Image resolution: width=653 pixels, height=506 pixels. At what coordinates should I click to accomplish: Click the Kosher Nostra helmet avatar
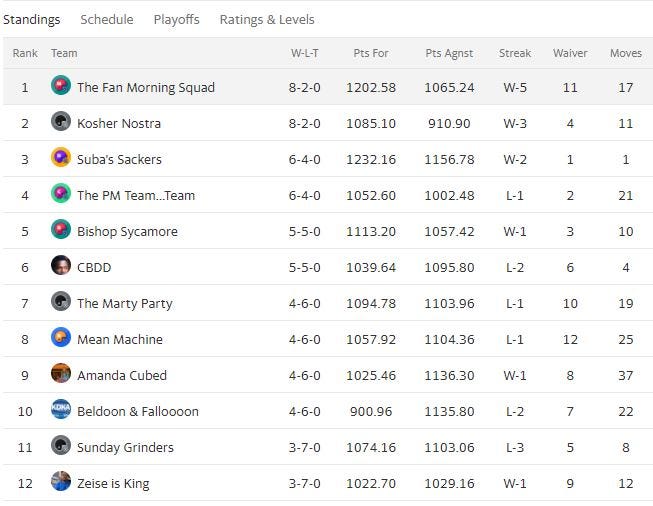(61, 122)
